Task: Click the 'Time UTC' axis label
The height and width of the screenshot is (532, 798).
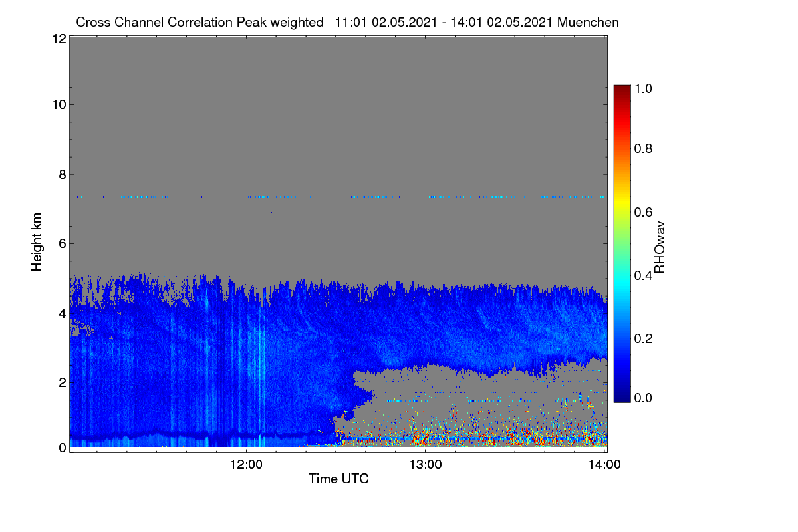Action: pos(338,479)
